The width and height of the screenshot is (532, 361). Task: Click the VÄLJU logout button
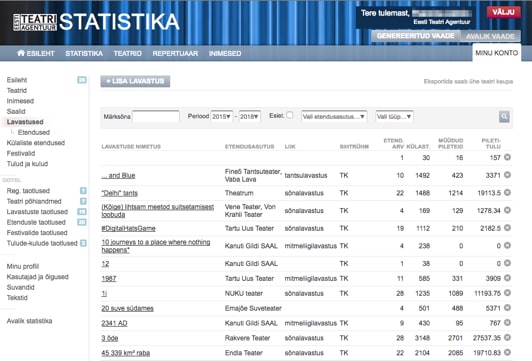504,12
